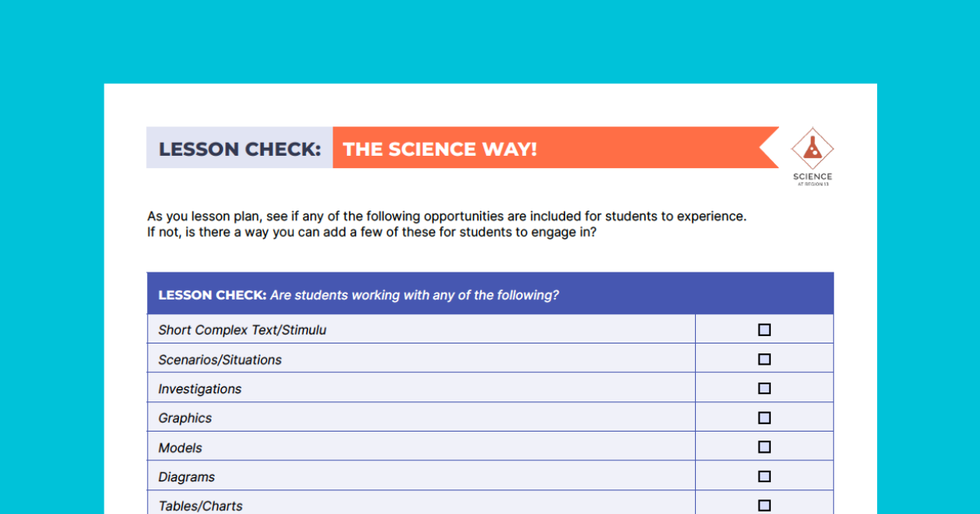Check the Short Complex Text/Stimulu box
This screenshot has height=514, width=980.
point(764,330)
